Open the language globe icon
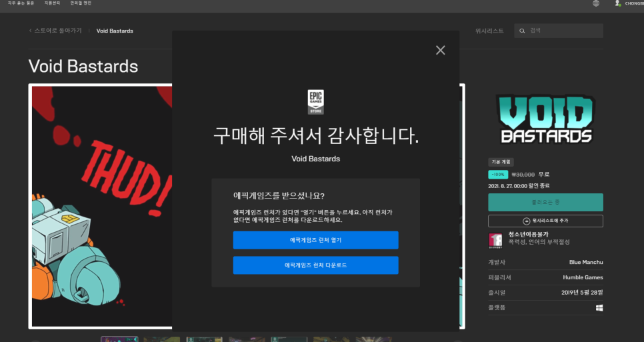Screen dimensions: 644x342 click(595, 3)
